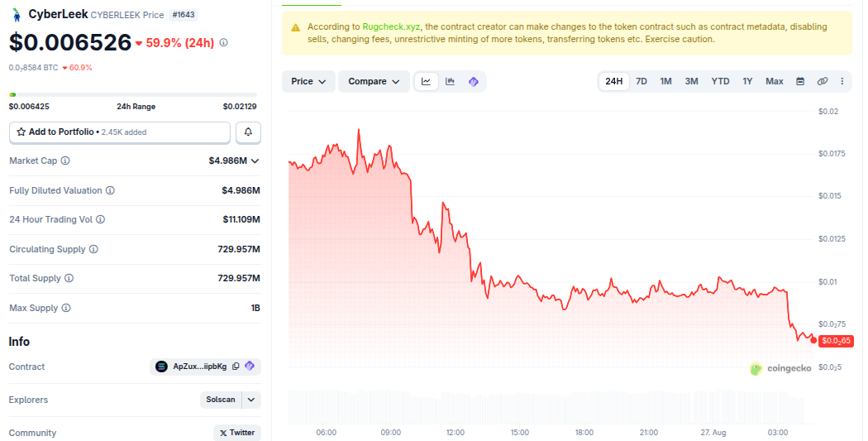
Task: Click the $0.0₂65 current price label
Action: pyautogui.click(x=836, y=341)
